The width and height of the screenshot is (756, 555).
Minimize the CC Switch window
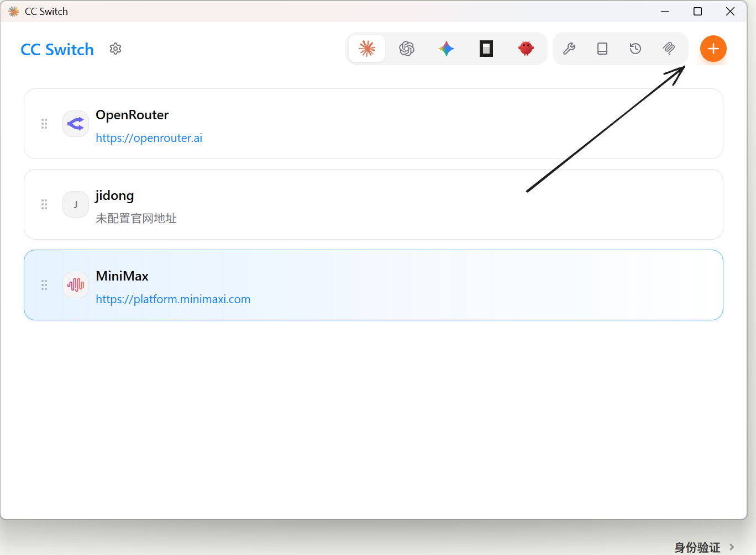pos(665,11)
